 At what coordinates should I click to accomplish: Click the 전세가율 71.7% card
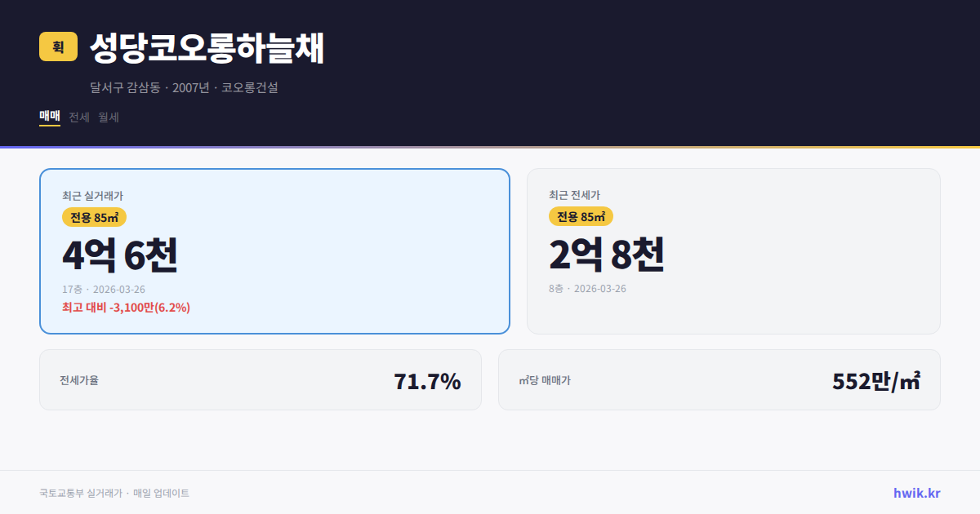pos(261,379)
